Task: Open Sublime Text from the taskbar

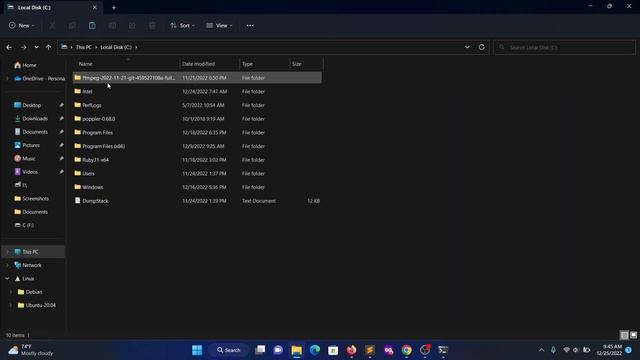Action: click(x=370, y=350)
